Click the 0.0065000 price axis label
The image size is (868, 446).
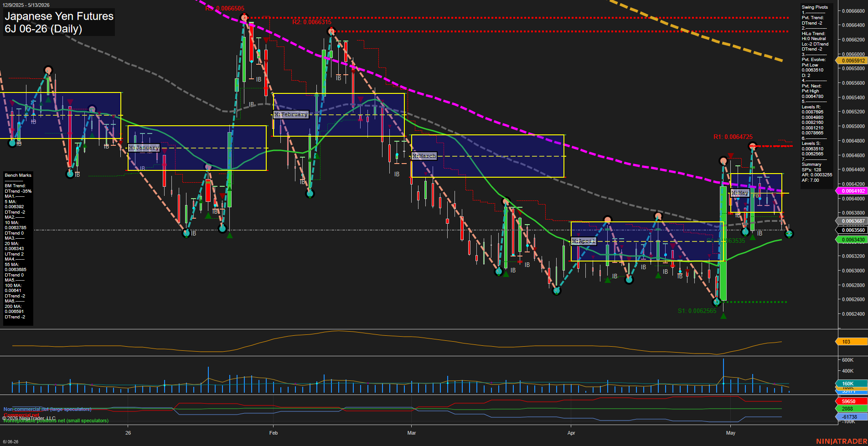pyautogui.click(x=853, y=126)
